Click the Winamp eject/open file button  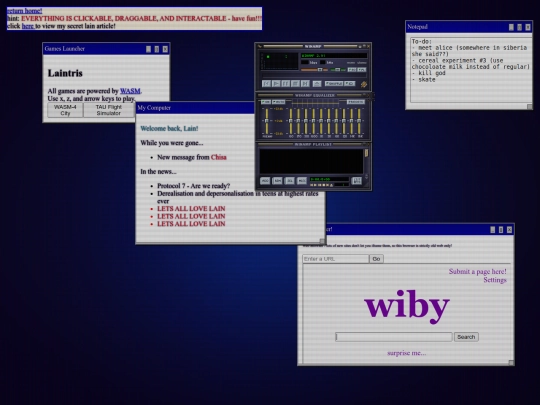(317, 84)
